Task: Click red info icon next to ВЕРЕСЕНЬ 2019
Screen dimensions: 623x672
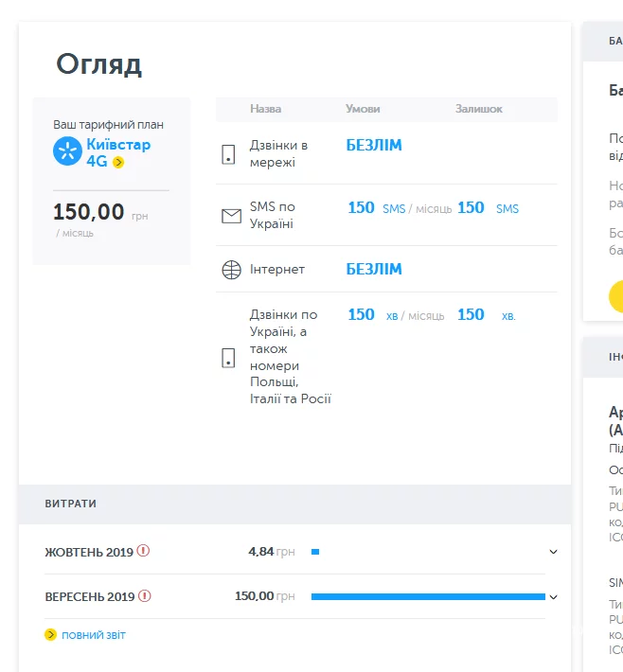Action: (x=145, y=596)
